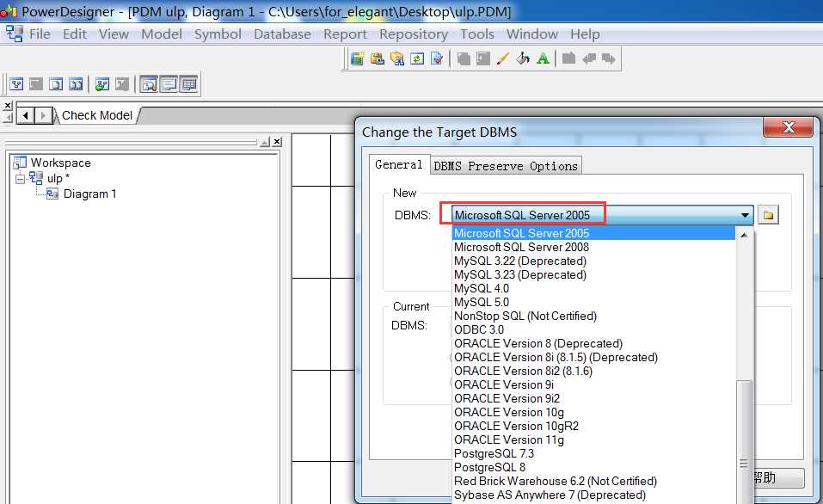This screenshot has width=823, height=504.
Task: Click the DBMS list scrollbar up arrow
Action: point(744,235)
